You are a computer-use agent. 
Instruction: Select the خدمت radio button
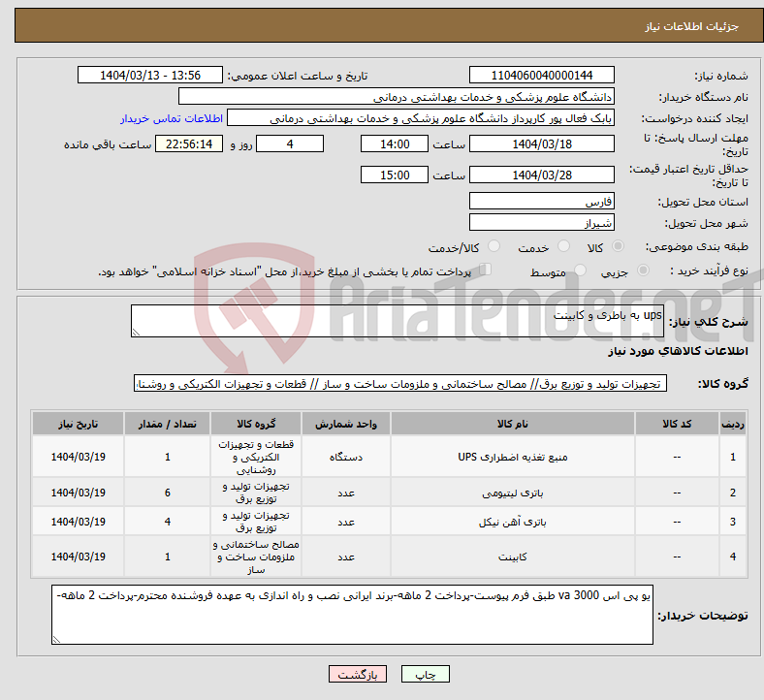pyautogui.click(x=563, y=246)
